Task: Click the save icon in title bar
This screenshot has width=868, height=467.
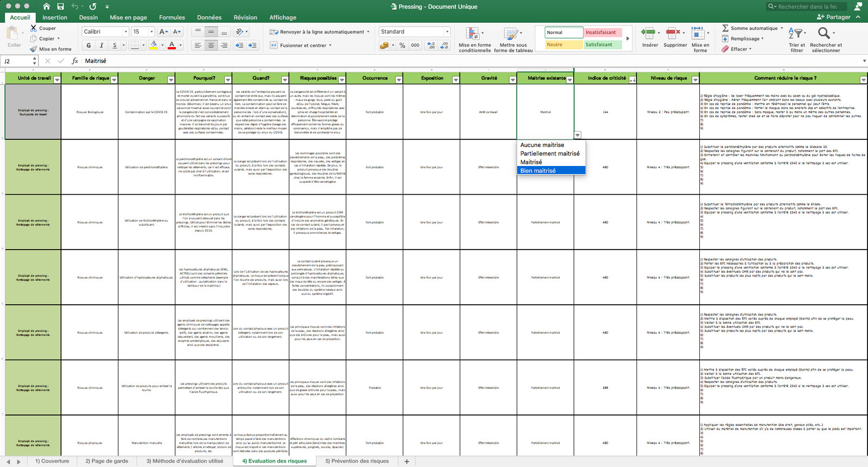Action: (61, 7)
